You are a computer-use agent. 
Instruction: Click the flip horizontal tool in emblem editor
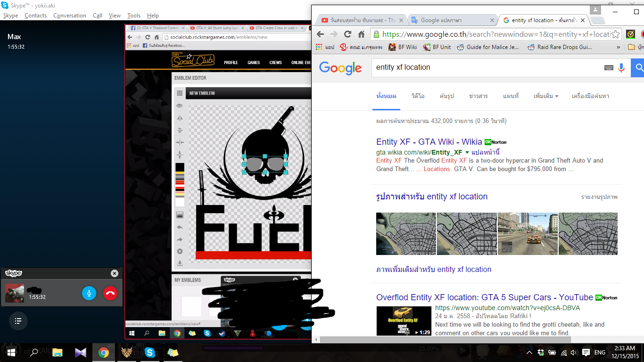coord(180,118)
